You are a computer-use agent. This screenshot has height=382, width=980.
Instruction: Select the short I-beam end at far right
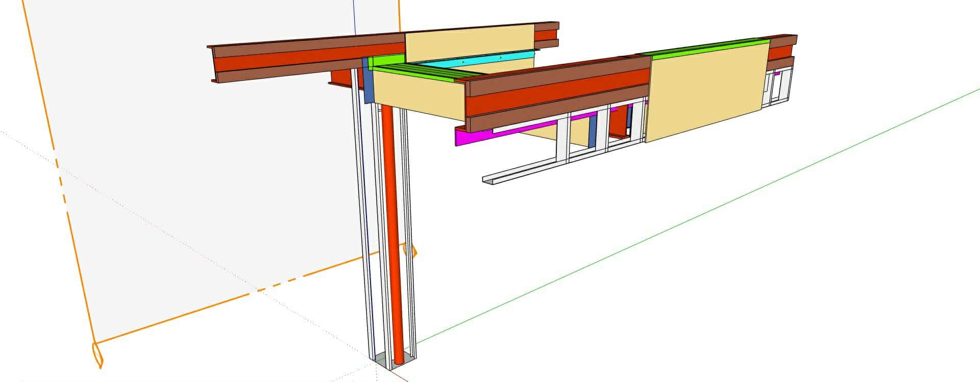(781, 52)
